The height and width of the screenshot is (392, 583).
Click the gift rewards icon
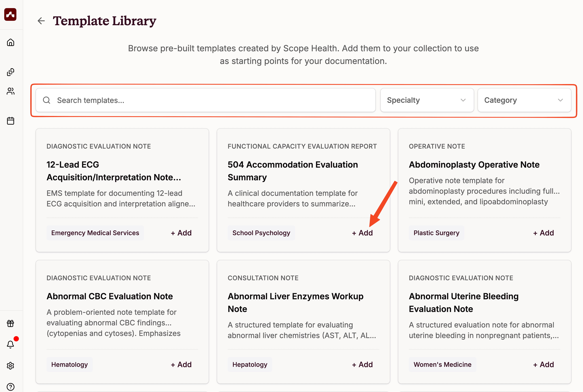(11, 323)
